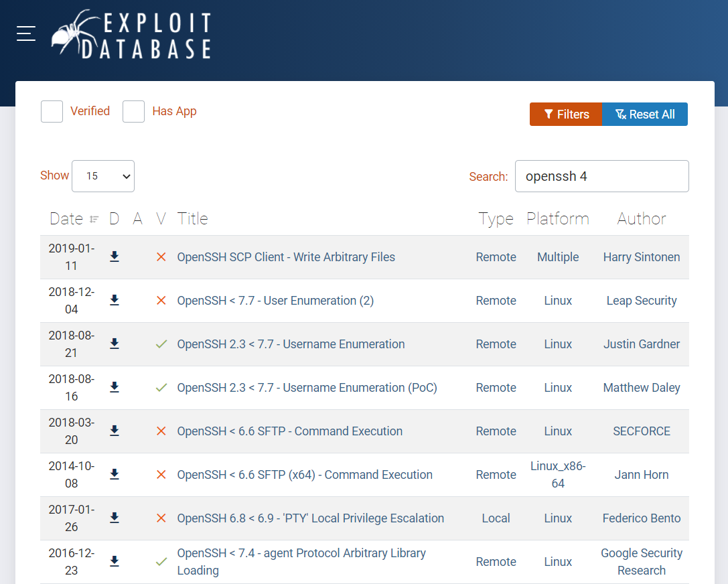The image size is (728, 584).
Task: Click verified checkmark for Matthew Daley row
Action: pos(161,388)
